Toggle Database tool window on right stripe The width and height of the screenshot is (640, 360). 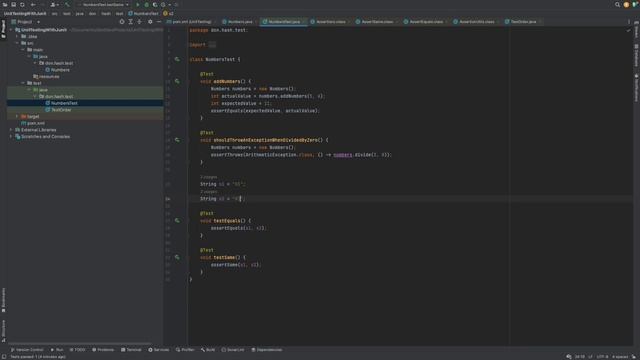(636, 55)
